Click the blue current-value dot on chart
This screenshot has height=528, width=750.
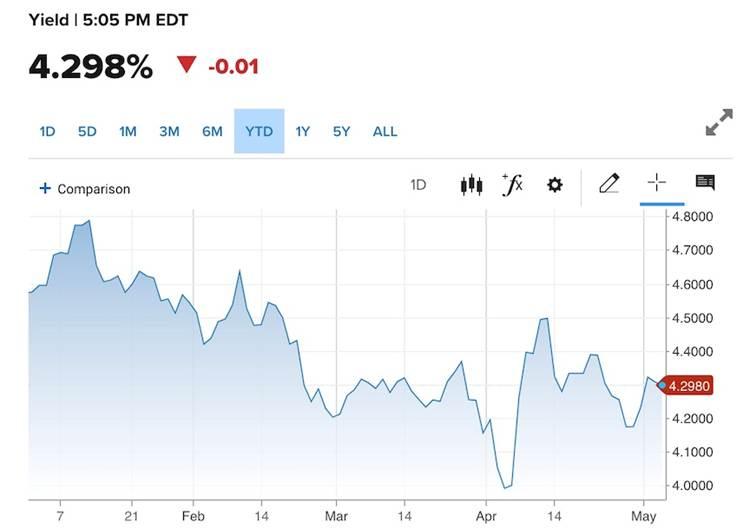(662, 385)
